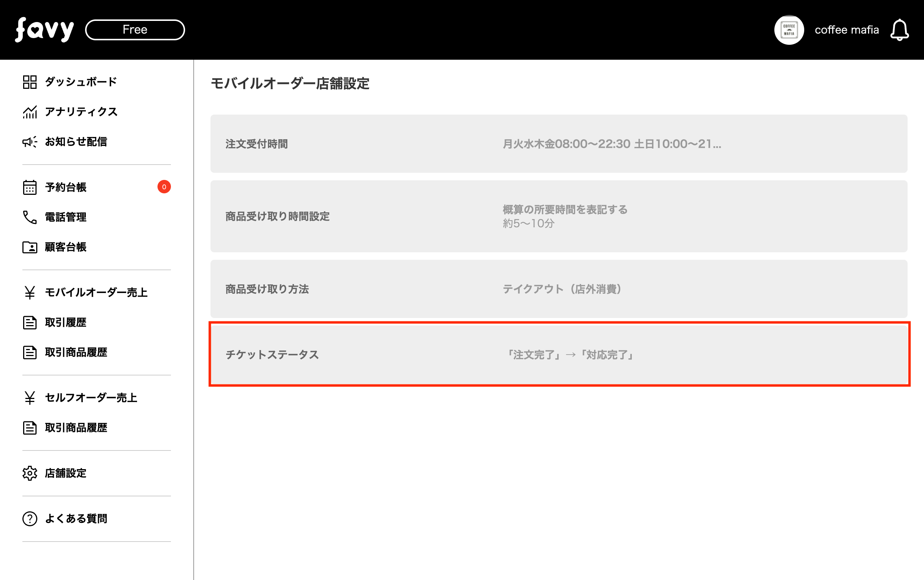Open 取引商品履歴 under mobile order section
The height and width of the screenshot is (580, 924).
pos(76,352)
